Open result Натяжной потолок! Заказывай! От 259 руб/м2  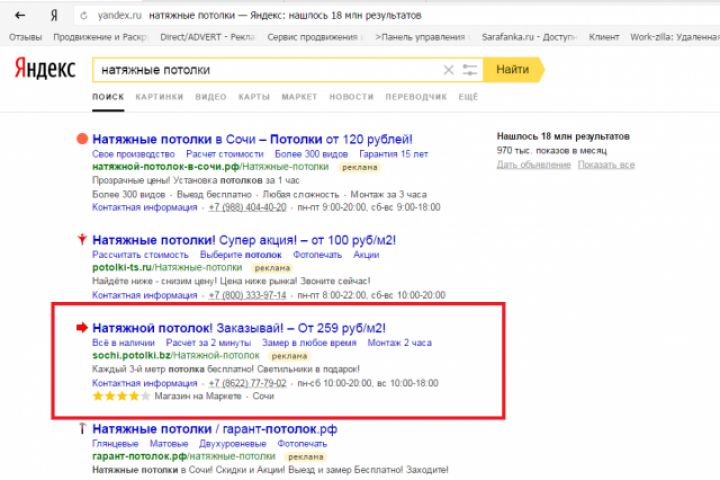(239, 328)
